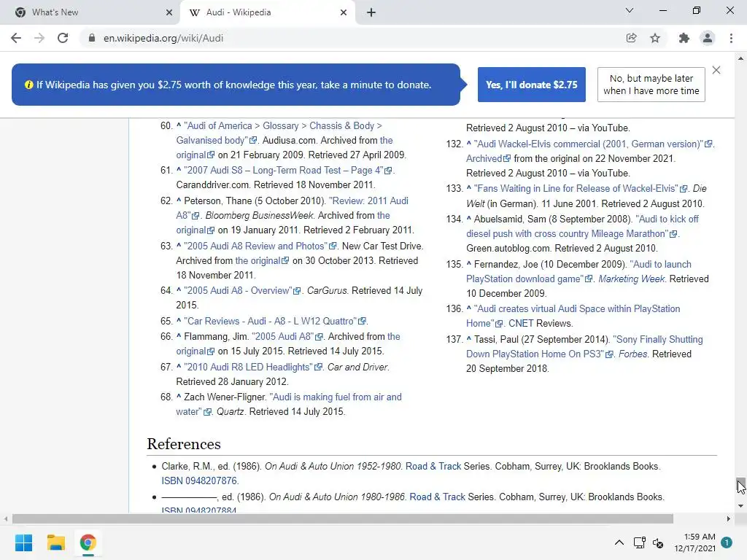Screen dimensions: 747x560
Task: Jump back from citation 60 caret
Action: click(x=179, y=125)
